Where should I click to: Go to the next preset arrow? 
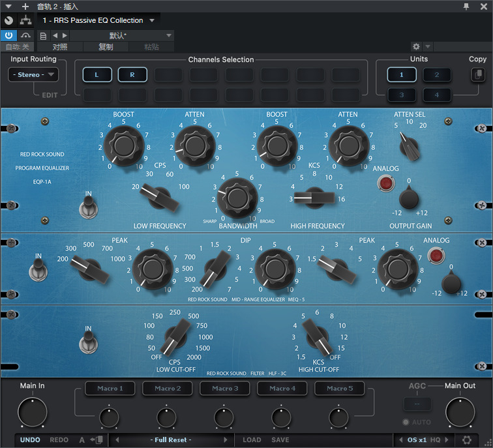65,35
